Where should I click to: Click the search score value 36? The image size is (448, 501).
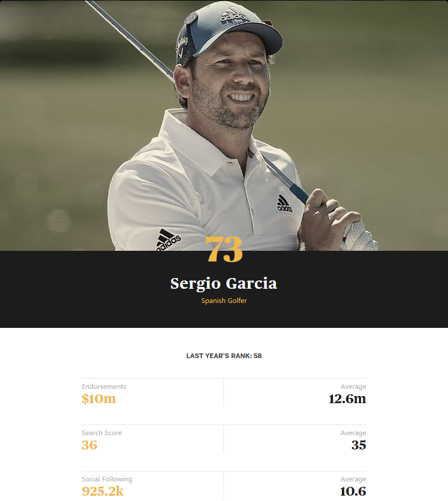(x=89, y=445)
